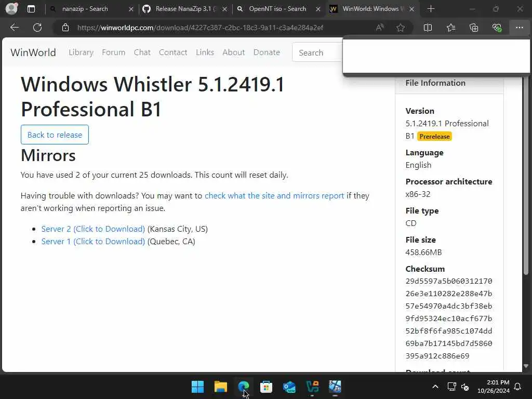Switch to the OpenNT iso - Search tab

click(277, 9)
